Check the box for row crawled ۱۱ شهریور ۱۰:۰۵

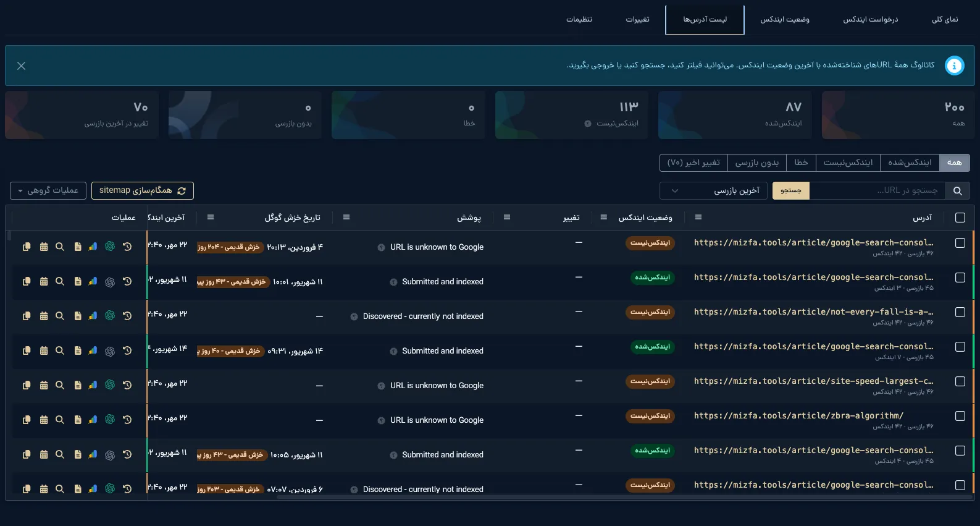point(960,451)
